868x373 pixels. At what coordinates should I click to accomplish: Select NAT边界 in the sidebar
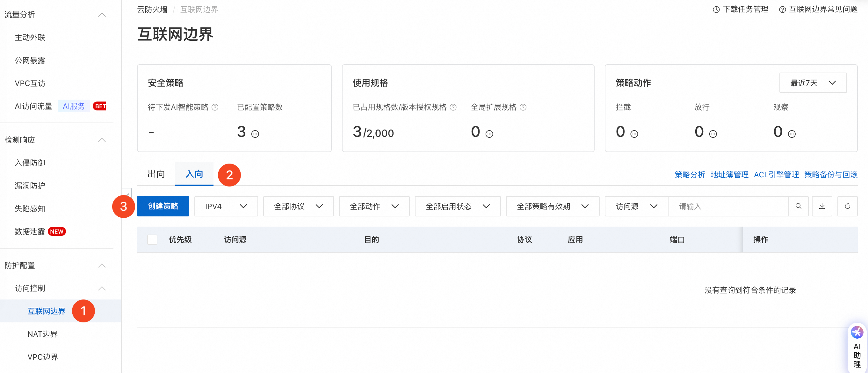point(42,334)
